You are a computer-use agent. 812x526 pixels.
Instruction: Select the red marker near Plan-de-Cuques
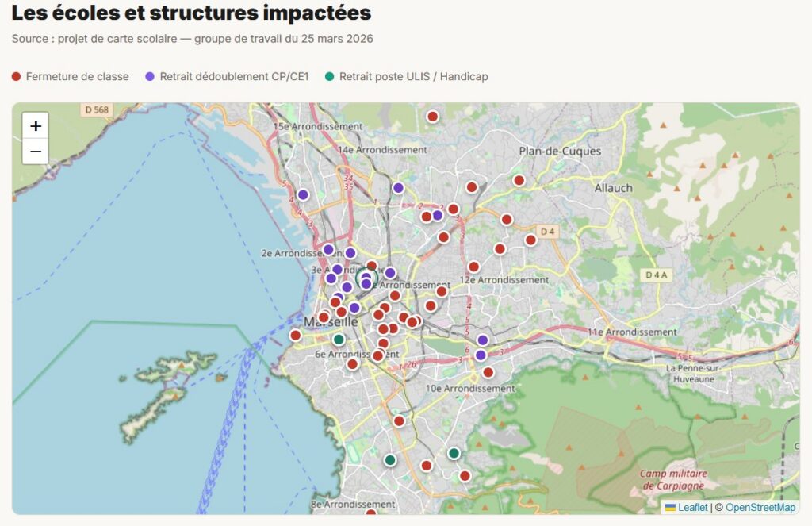pyautogui.click(x=519, y=180)
